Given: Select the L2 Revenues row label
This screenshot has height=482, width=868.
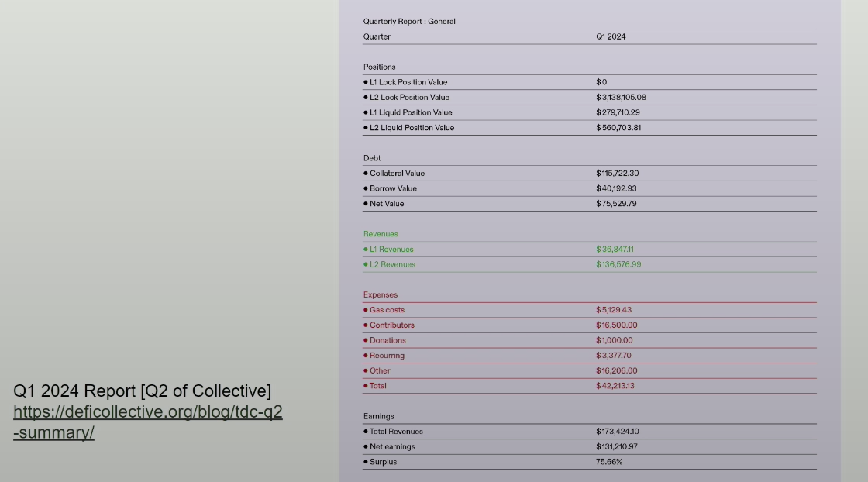Looking at the screenshot, I should [392, 264].
